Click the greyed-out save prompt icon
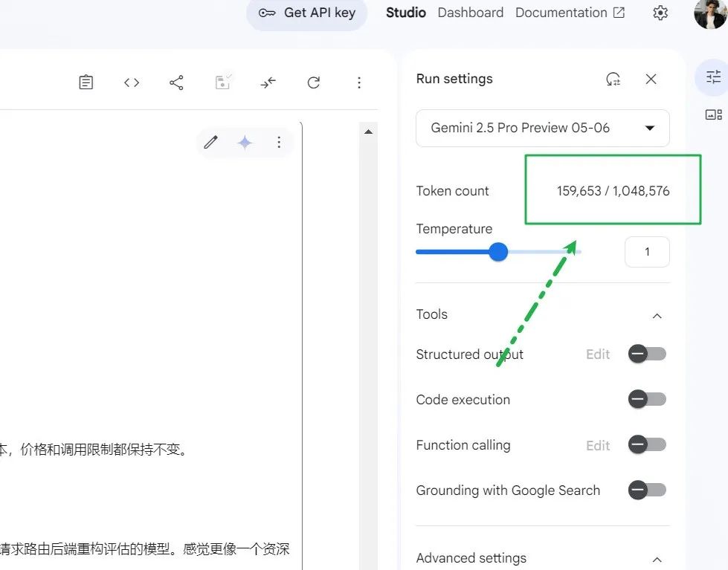728x570 pixels. tap(223, 82)
